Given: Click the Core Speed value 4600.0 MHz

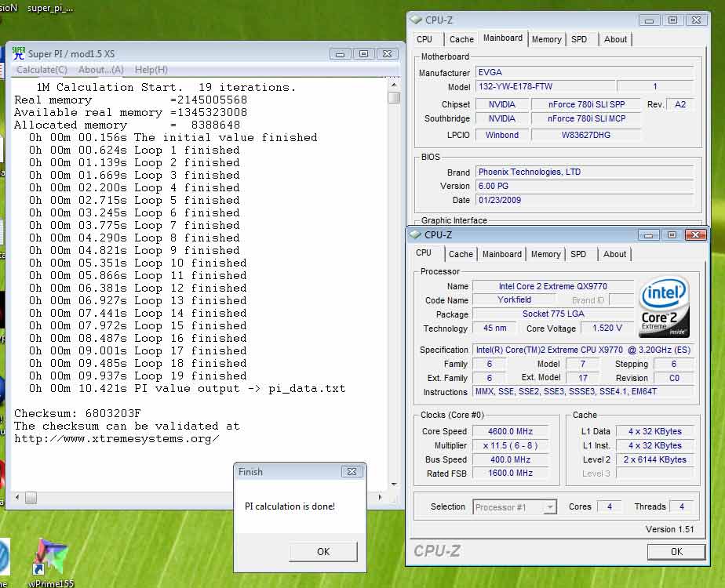Looking at the screenshot, I should pyautogui.click(x=511, y=431).
